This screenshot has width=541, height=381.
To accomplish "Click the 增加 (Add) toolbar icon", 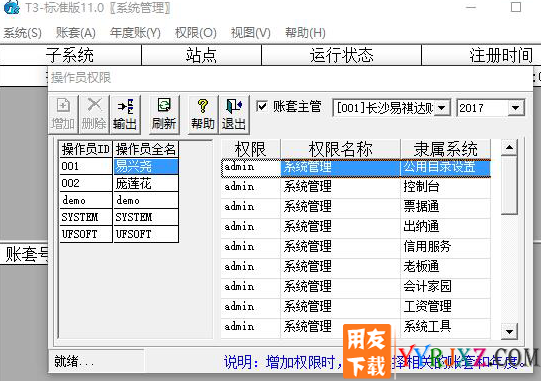I will [x=63, y=115].
